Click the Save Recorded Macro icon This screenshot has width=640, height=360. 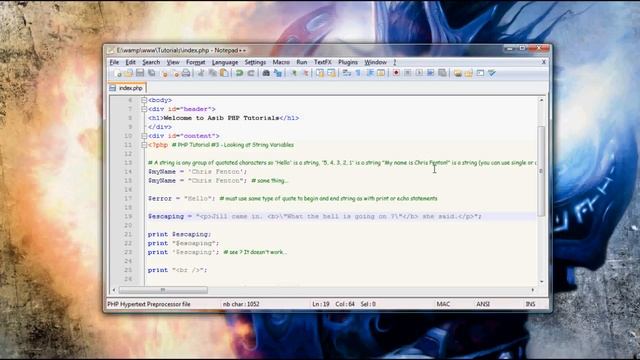click(442, 73)
